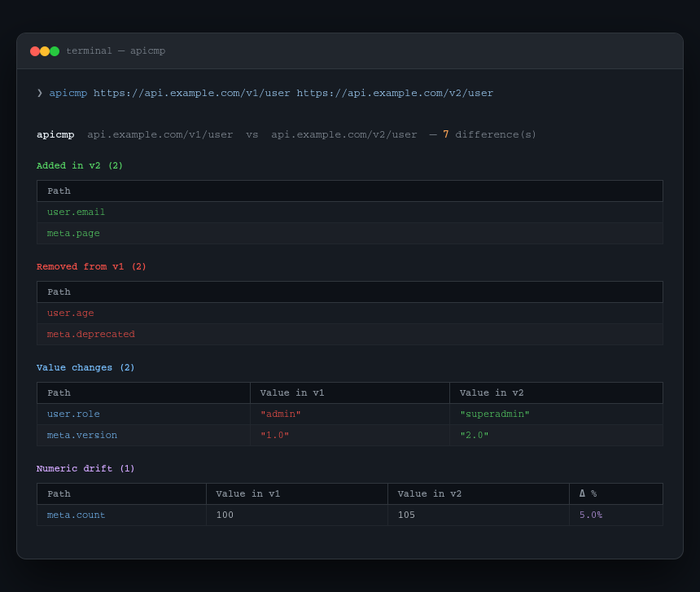
Task: Click the 'Value changes (2)' heading
Action: [85, 367]
